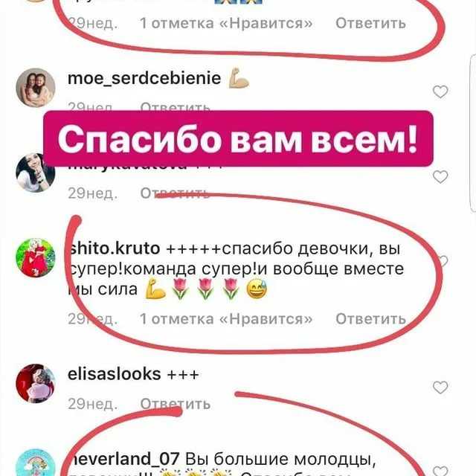Tap the heart beside the marykavatova comment

[440, 177]
